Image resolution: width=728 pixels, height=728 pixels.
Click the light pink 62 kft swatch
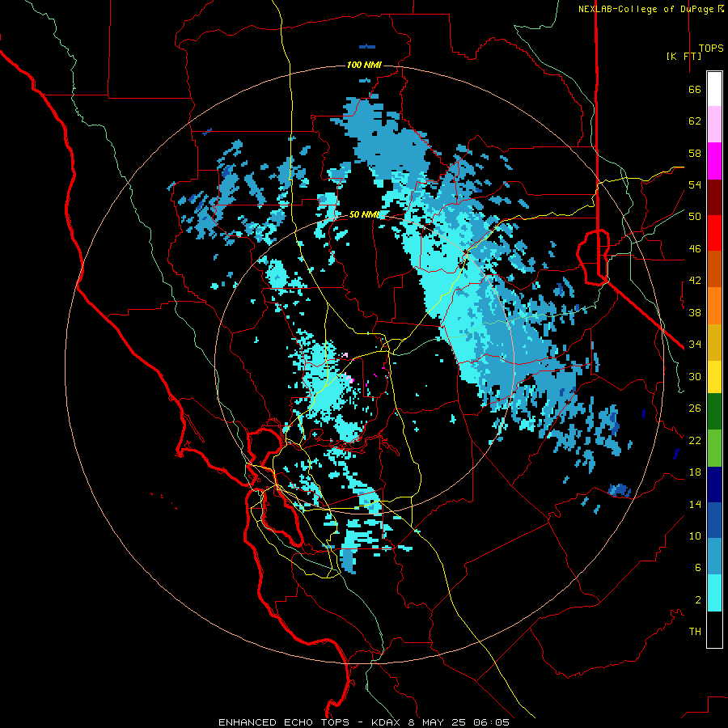[714, 125]
